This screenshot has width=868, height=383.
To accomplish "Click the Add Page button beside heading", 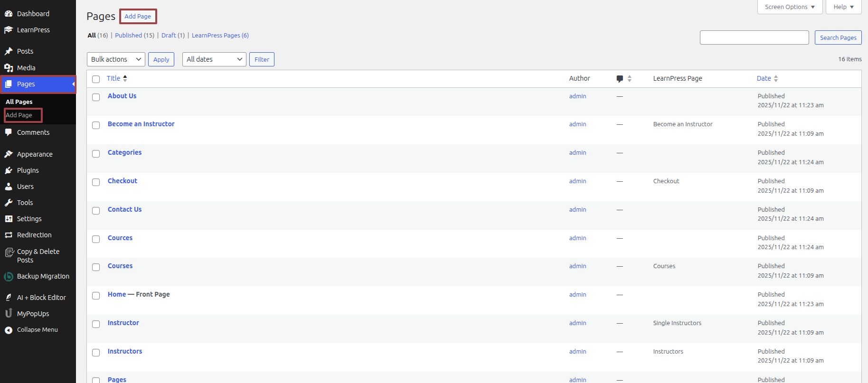I will tap(138, 16).
